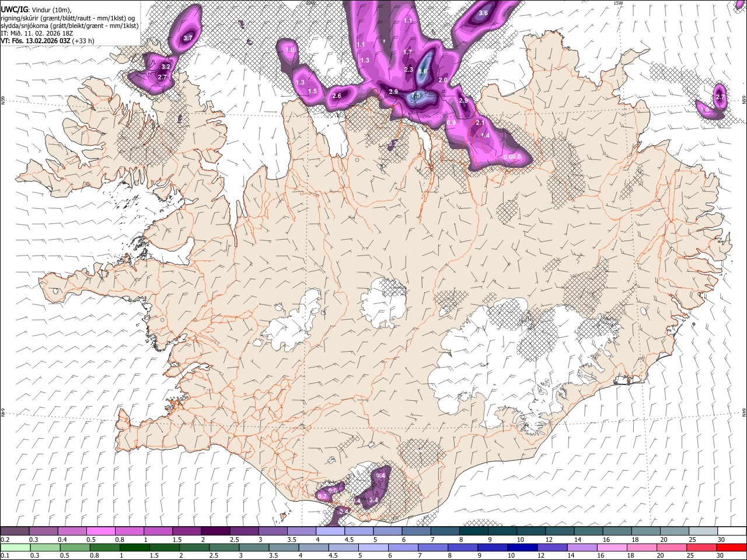Click the '(+33 h)' forecast offset text
747x560 pixels.
[x=83, y=41]
